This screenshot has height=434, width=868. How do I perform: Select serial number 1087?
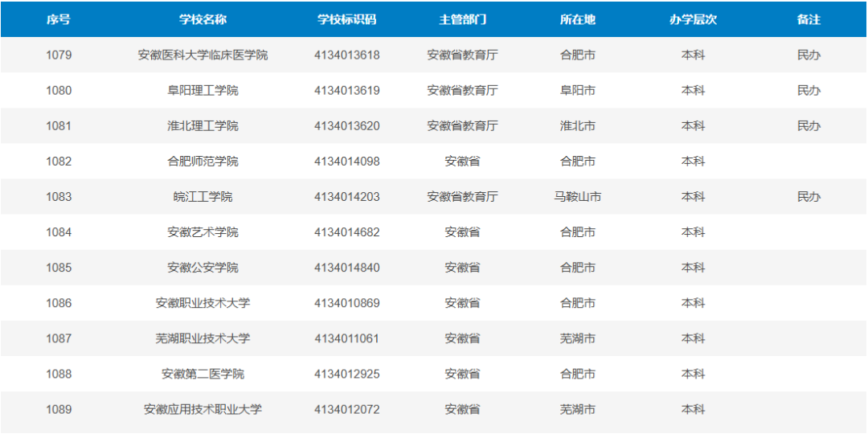click(x=59, y=338)
